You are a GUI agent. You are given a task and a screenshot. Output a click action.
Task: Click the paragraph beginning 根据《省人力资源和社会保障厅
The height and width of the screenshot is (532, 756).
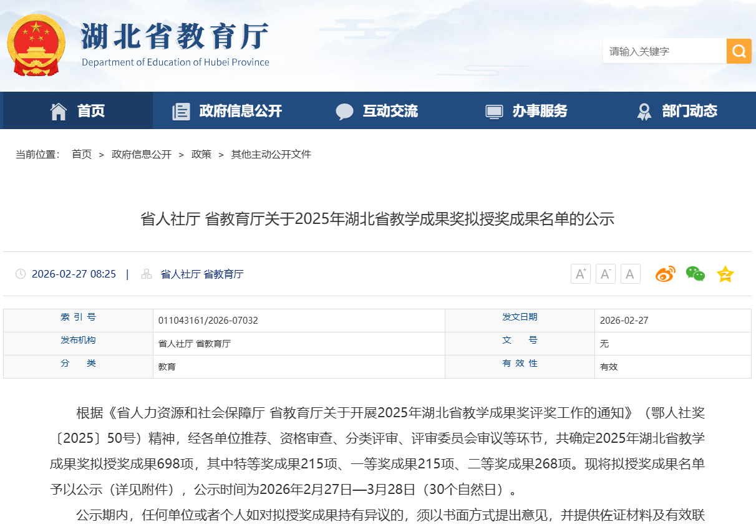(x=377, y=451)
